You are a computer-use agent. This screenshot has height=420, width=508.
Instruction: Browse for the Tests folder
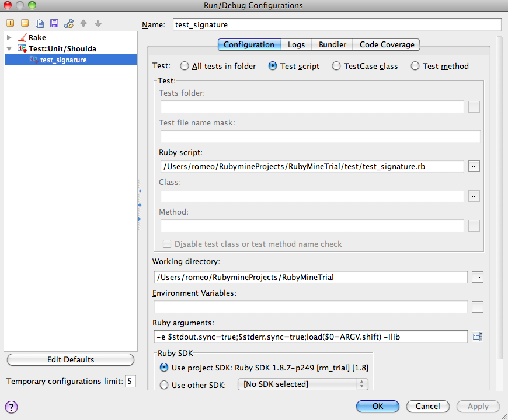click(x=474, y=107)
